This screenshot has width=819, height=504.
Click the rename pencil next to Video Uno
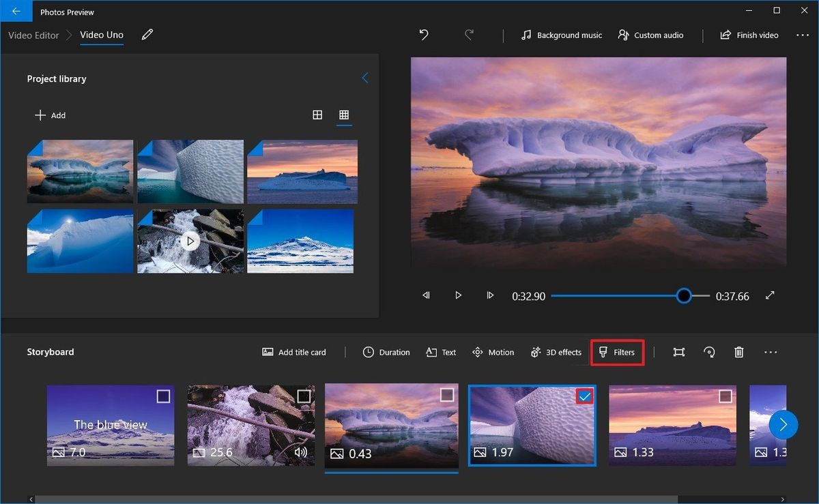tap(146, 34)
